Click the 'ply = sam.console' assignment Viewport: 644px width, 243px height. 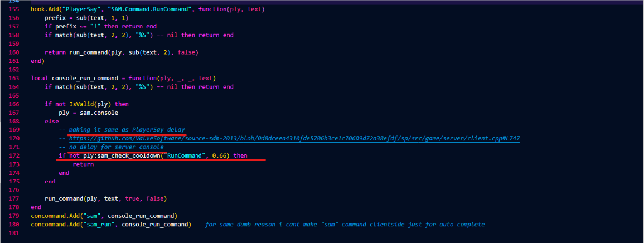click(x=88, y=113)
